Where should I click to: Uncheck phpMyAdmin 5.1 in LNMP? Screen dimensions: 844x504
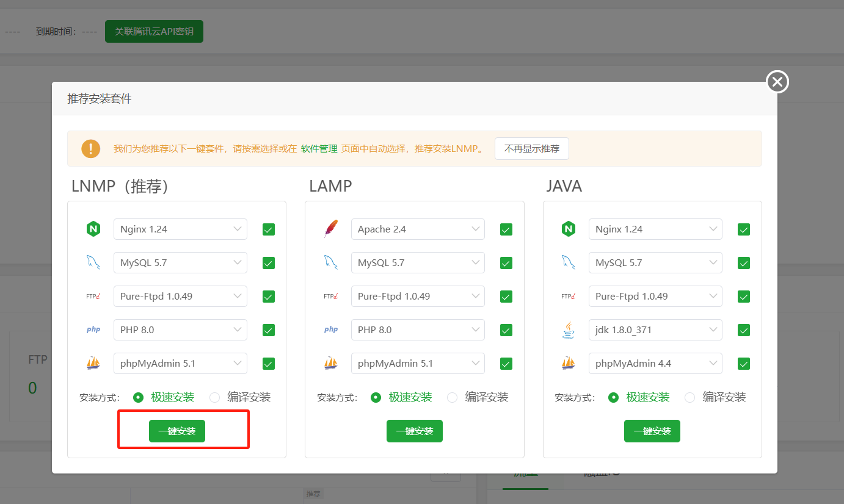click(269, 364)
